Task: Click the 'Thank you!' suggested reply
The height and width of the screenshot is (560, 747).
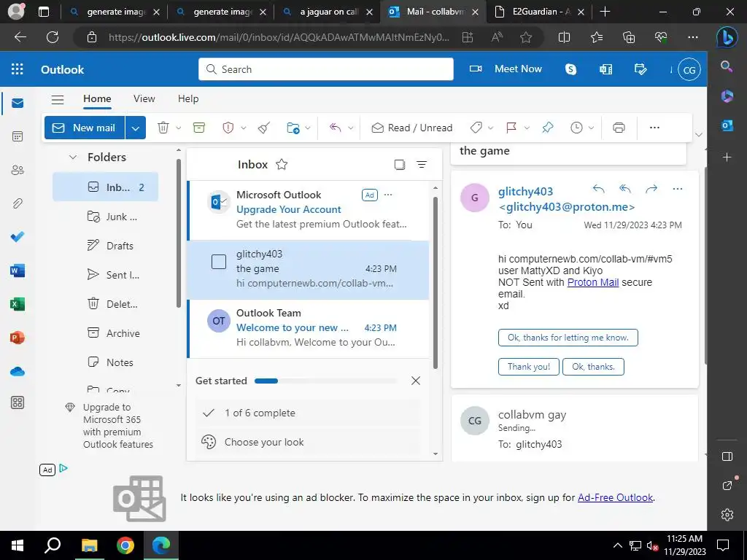Action: pyautogui.click(x=529, y=367)
